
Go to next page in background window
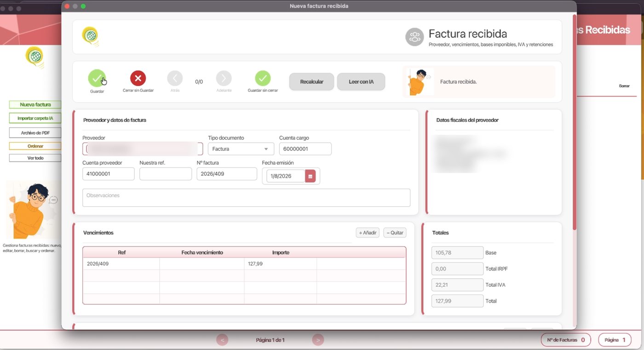[318, 340]
